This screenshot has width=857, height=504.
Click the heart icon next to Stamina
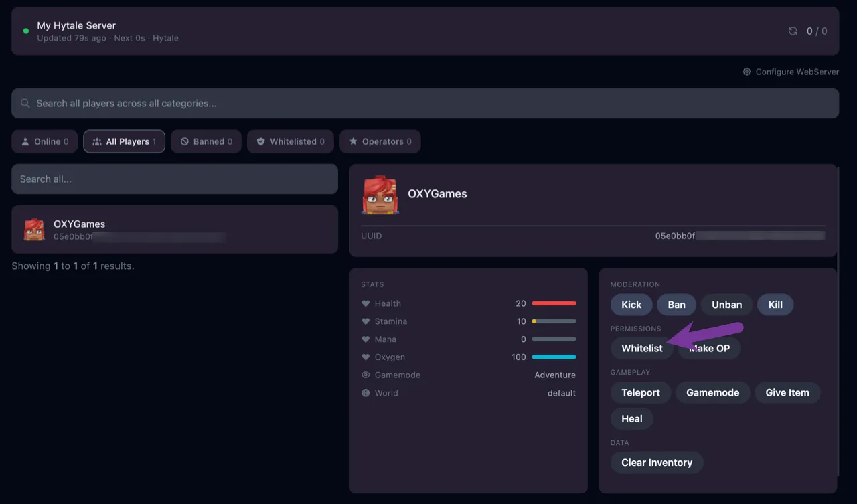(x=366, y=321)
